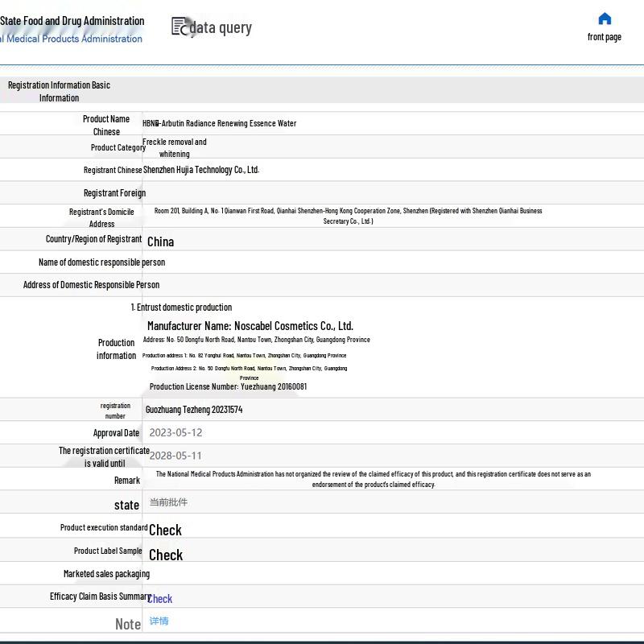Screen dimensions: 644x644
Task: Select the 'Freckle removal and whitening' category value
Action: pos(175,148)
